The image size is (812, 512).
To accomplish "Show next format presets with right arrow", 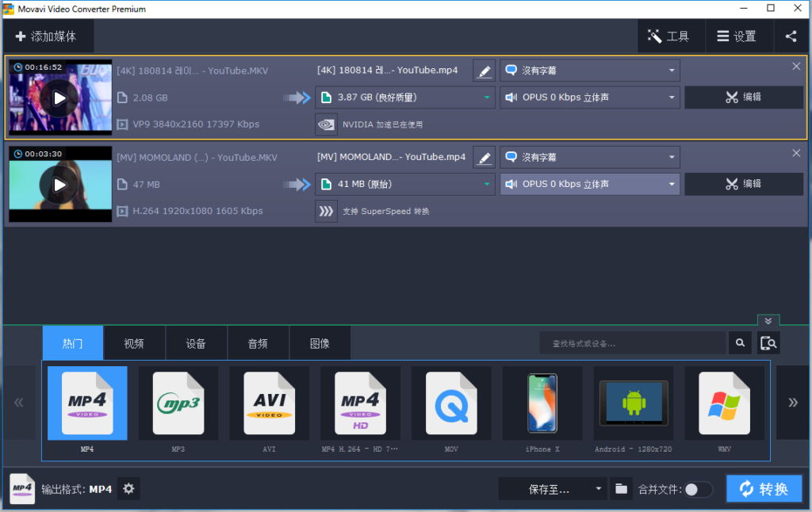I will (x=793, y=403).
